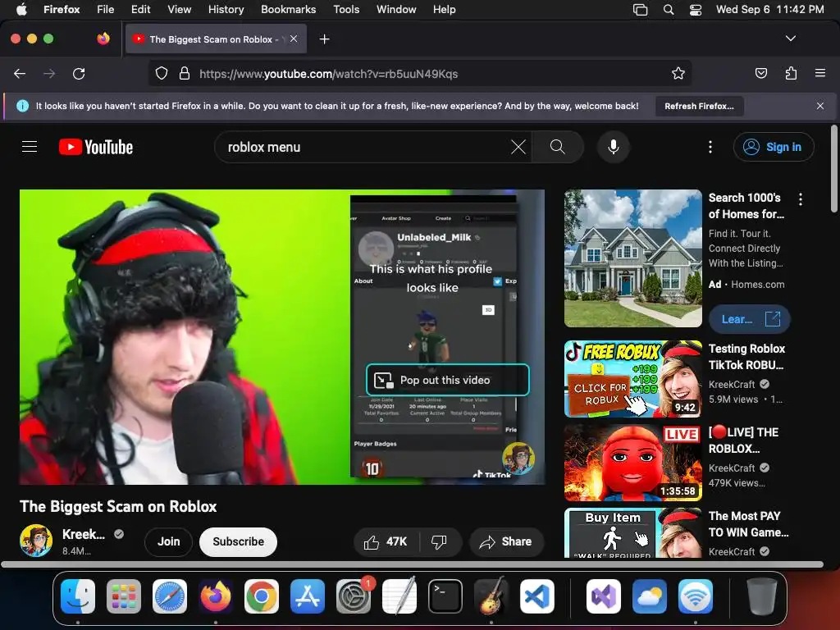This screenshot has height=630, width=840.
Task: Bookmark this page with the star icon
Action: 678,73
